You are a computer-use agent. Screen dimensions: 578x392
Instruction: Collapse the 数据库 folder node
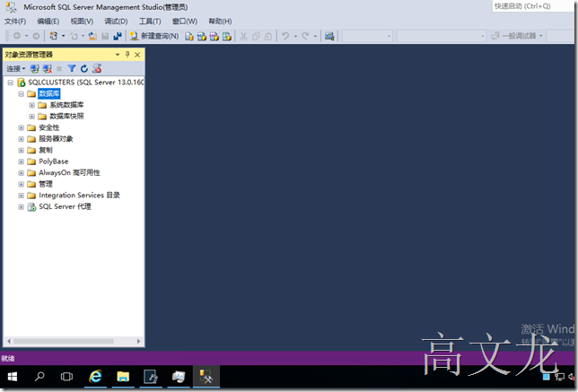click(21, 94)
